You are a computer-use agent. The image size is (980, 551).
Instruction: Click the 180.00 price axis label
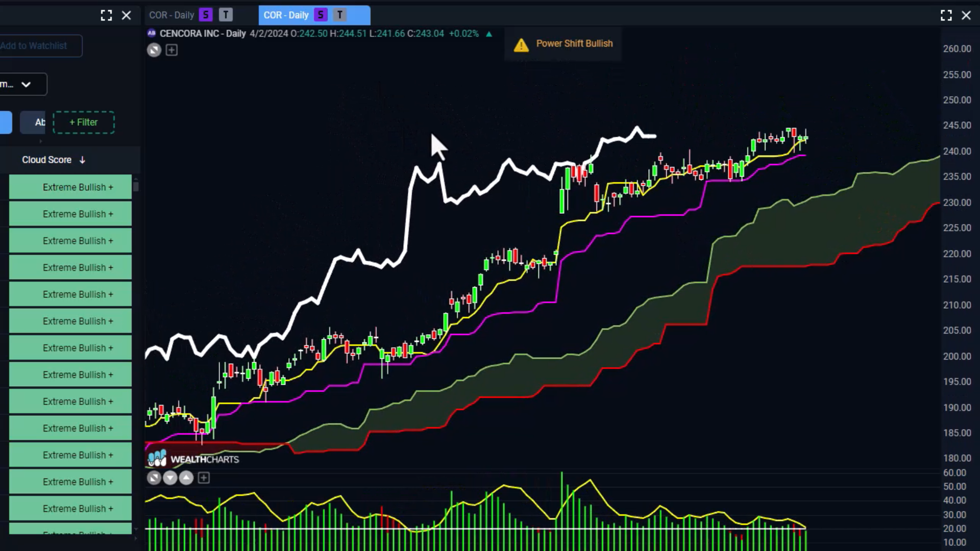click(x=957, y=458)
